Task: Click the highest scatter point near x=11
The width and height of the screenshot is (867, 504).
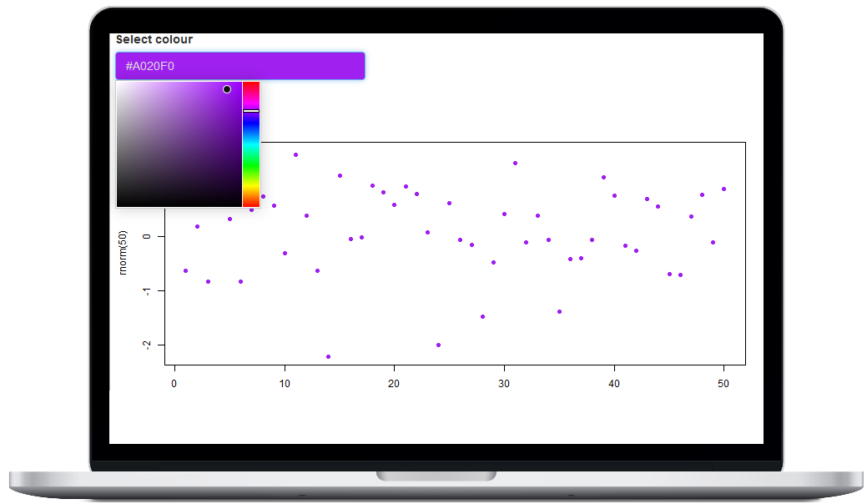Action: [295, 154]
